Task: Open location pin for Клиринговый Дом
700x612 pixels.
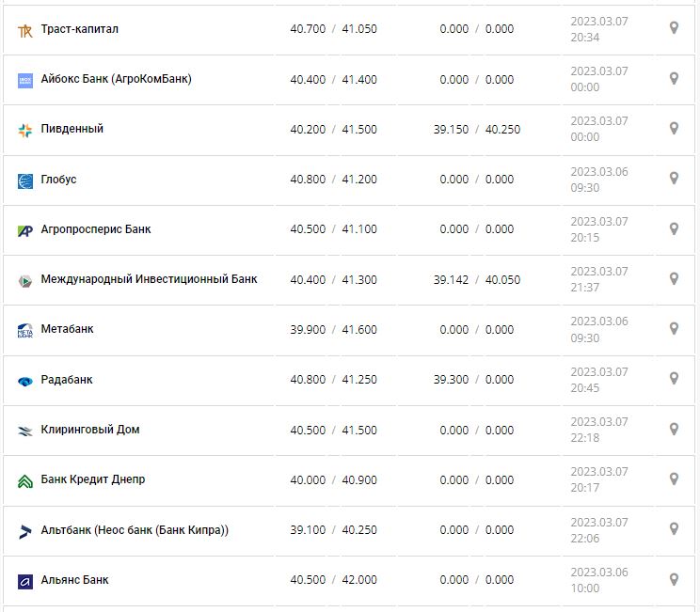Action: tap(674, 429)
